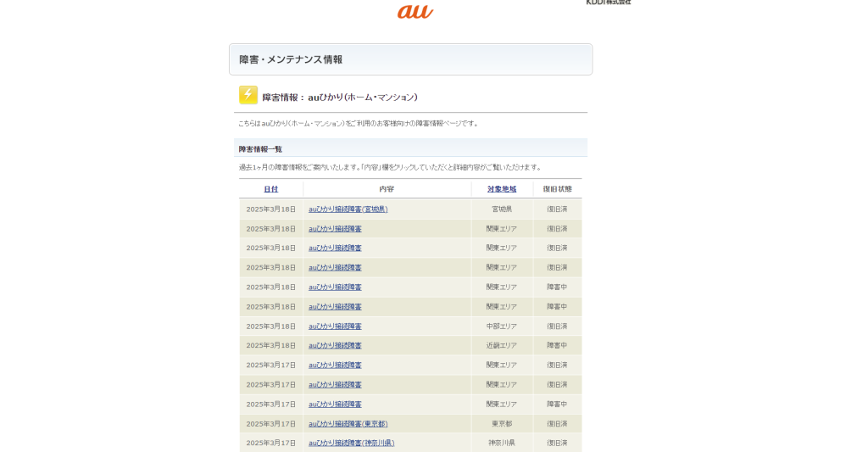Viewport: 868px width, 452px height.
Task: Click the 復旧済 status in the 宮城県 row
Action: pos(557,209)
